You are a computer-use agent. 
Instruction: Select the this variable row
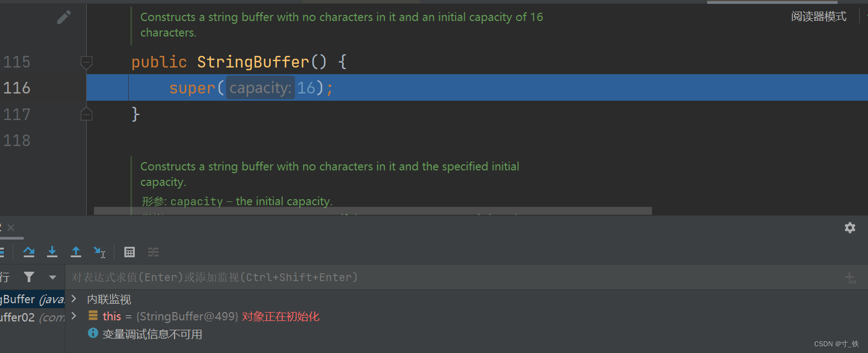[466, 316]
